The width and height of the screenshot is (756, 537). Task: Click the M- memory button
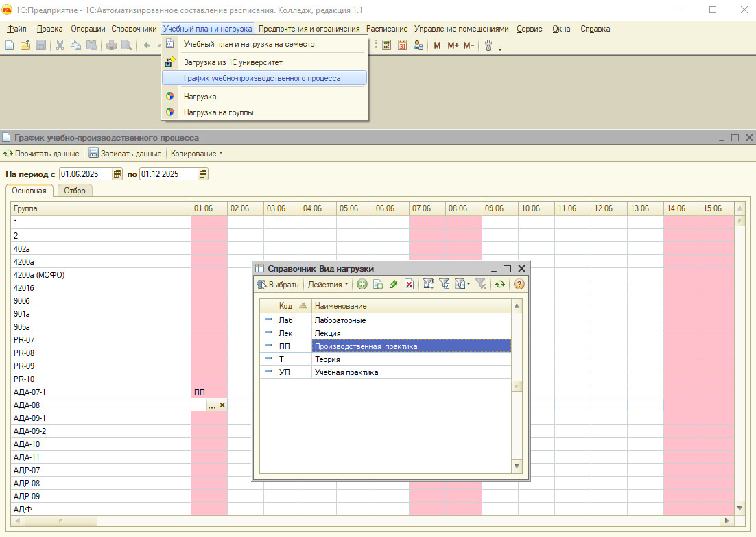[469, 45]
